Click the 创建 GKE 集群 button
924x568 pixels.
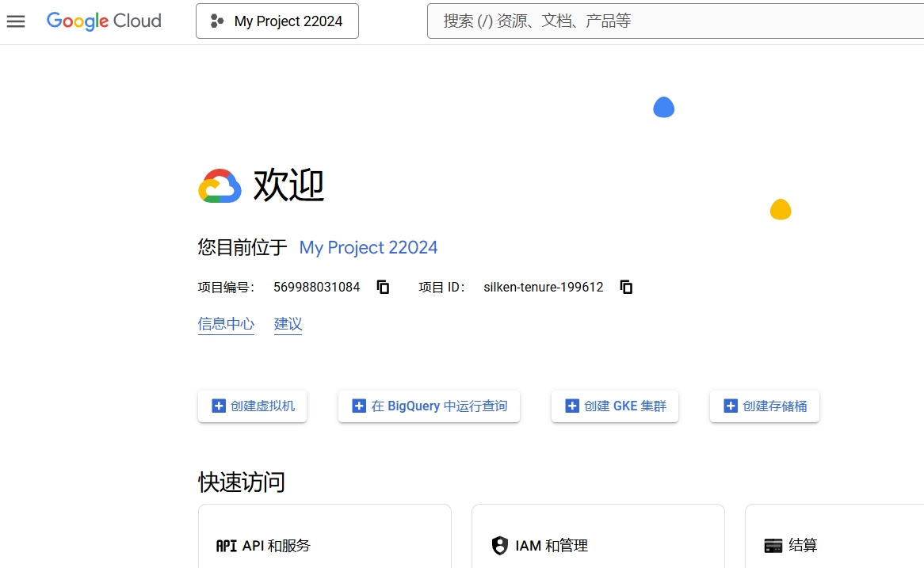[615, 406]
